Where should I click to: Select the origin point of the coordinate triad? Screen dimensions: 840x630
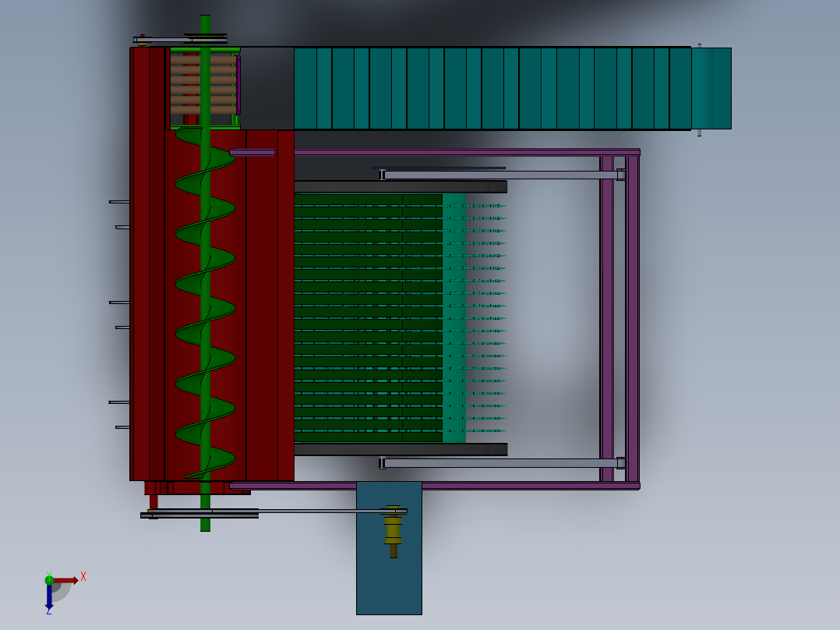pos(48,582)
